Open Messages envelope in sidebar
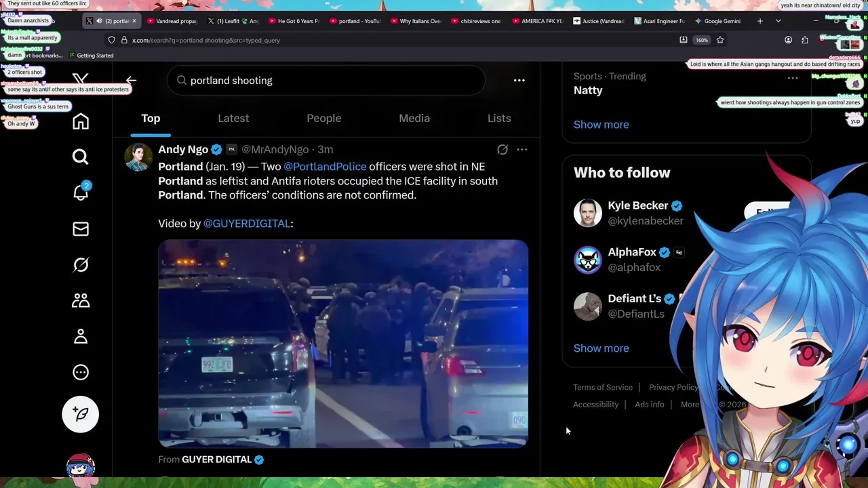Screen dimensions: 868x488 coord(81,229)
